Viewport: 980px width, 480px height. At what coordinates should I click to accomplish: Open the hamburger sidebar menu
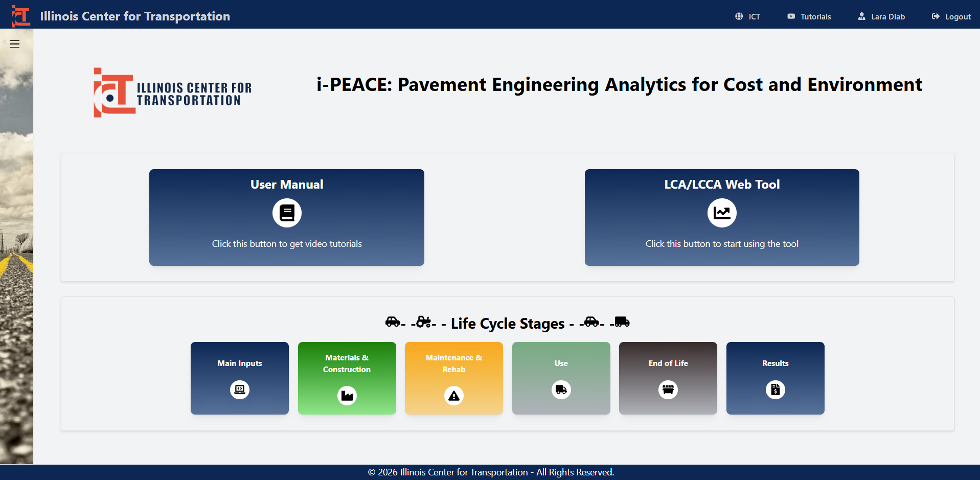(x=14, y=44)
